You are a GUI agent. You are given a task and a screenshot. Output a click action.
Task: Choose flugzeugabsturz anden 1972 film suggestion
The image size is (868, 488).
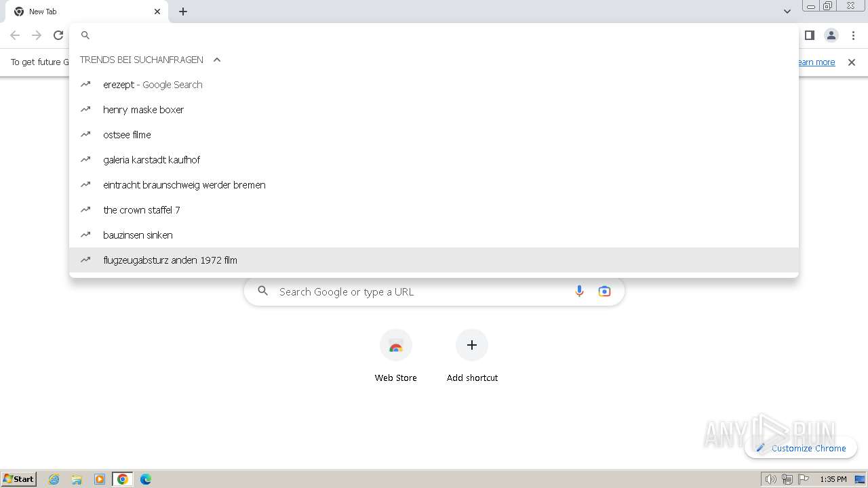[434, 260]
